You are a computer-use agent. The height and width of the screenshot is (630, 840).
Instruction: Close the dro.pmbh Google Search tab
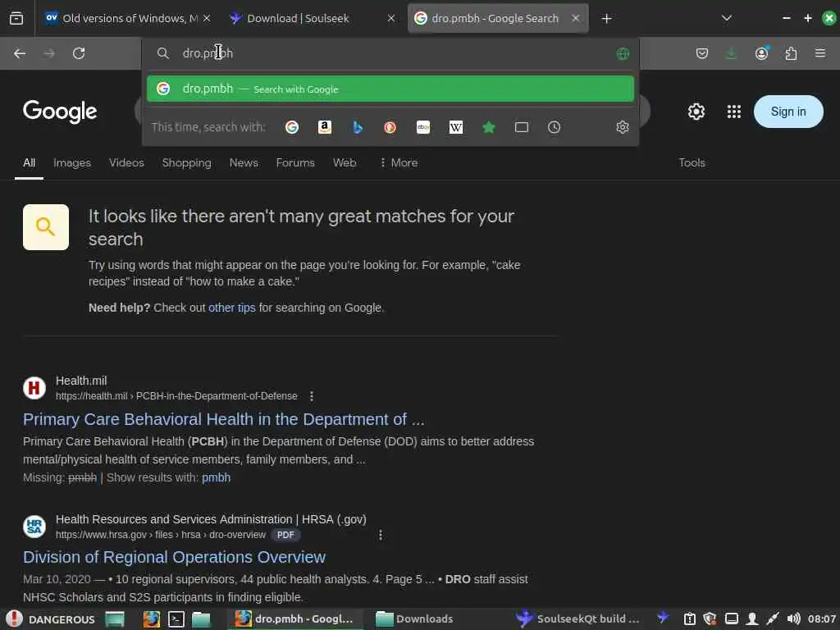[575, 19]
